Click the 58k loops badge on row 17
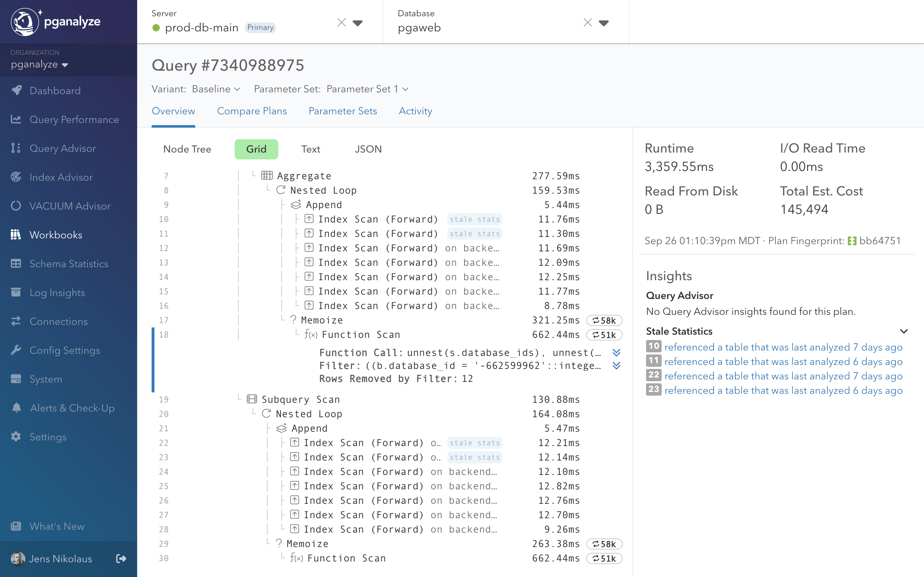Image resolution: width=924 pixels, height=577 pixels. point(604,320)
